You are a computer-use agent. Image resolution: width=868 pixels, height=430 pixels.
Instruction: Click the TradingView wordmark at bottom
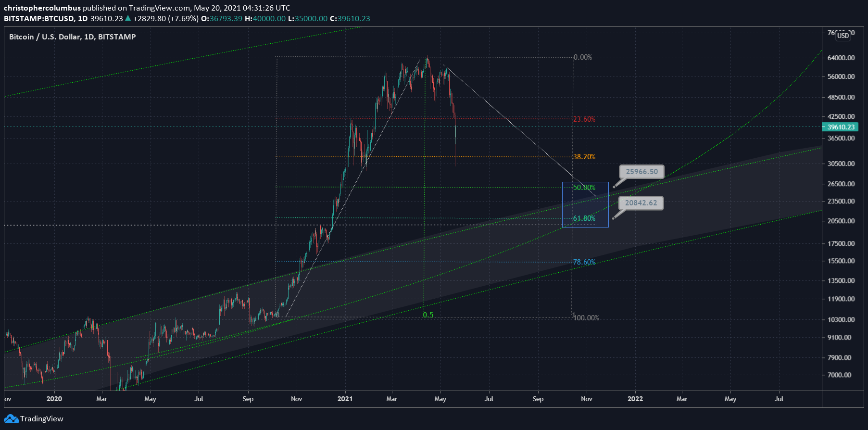(41, 419)
